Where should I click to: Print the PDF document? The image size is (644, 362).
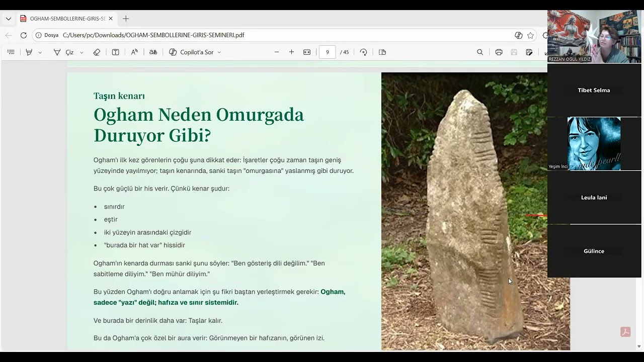pos(499,52)
